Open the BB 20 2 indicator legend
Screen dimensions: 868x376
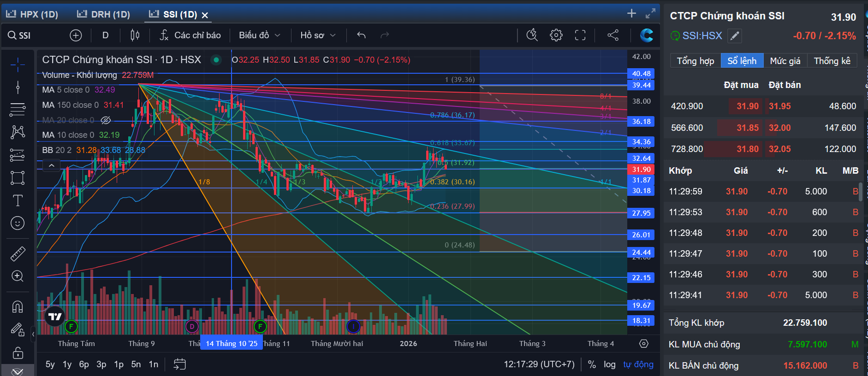coord(94,150)
